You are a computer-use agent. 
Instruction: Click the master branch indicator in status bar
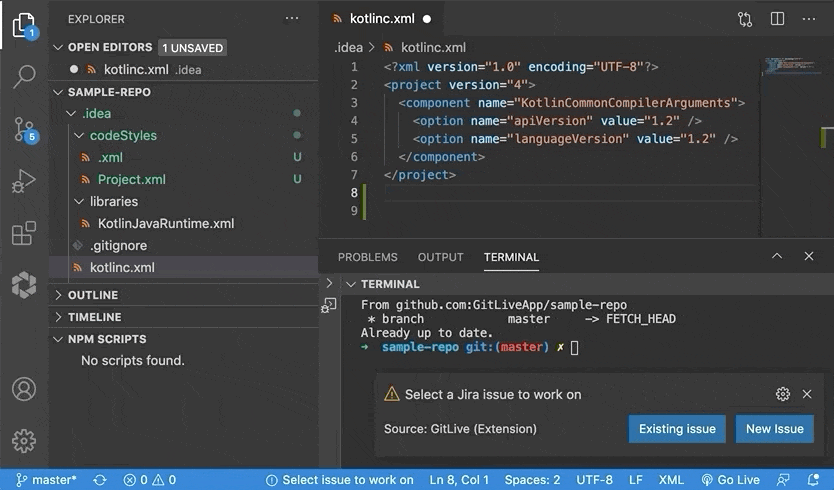point(46,480)
